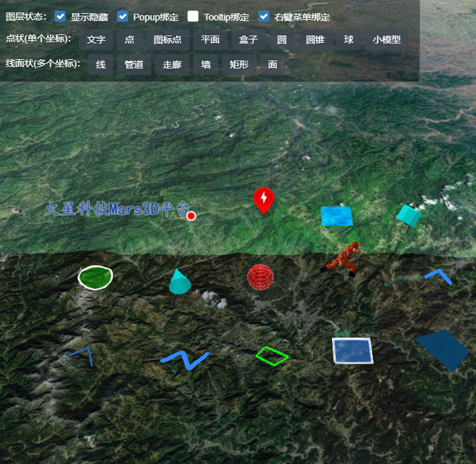
Task: Select the green outlined rectangle on map
Action: 272,355
